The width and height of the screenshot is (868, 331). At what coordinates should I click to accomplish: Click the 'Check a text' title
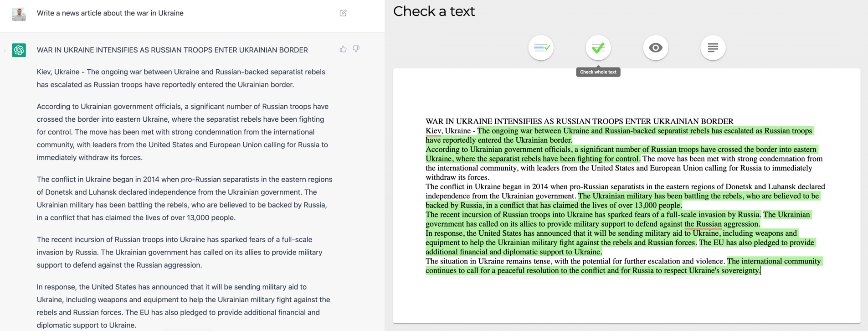pyautogui.click(x=434, y=11)
